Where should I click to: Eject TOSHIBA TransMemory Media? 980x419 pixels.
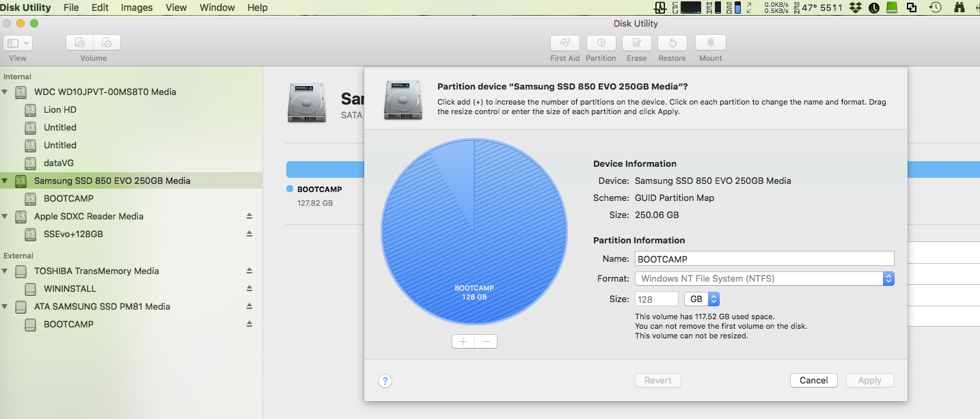coord(249,271)
